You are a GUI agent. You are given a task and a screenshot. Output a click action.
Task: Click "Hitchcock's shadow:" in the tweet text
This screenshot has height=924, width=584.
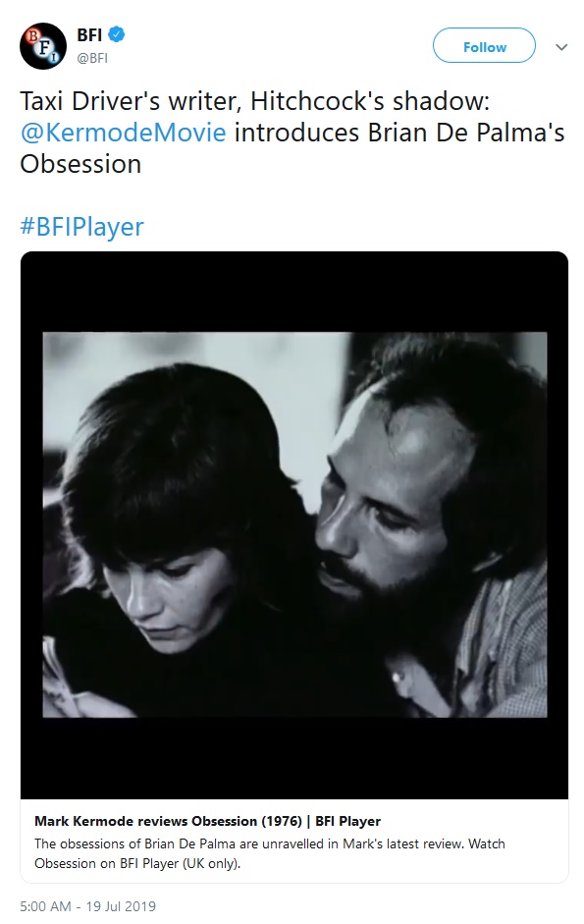point(370,101)
